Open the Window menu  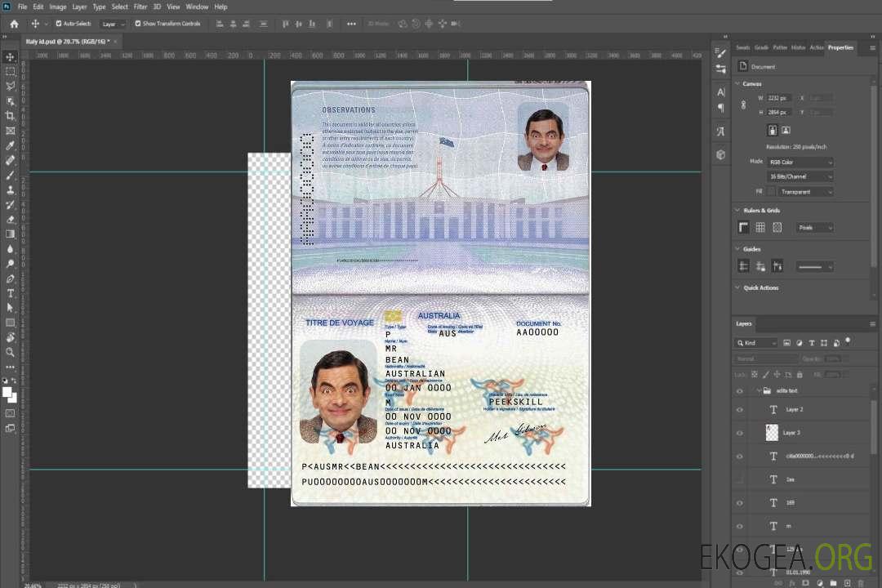[197, 7]
